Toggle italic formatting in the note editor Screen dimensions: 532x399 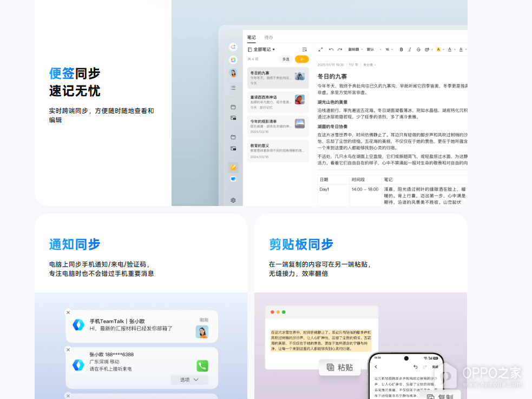pos(410,50)
